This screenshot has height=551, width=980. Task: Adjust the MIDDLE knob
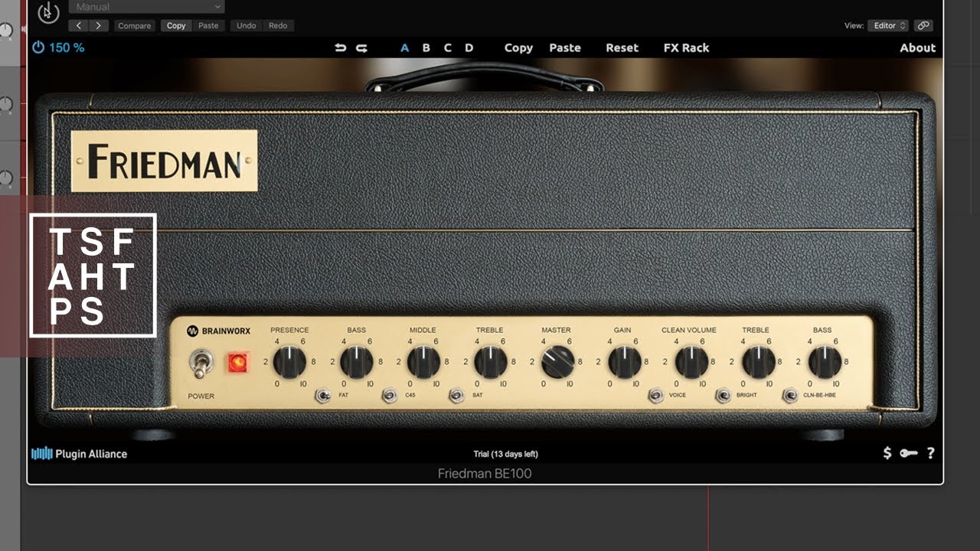pos(423,362)
